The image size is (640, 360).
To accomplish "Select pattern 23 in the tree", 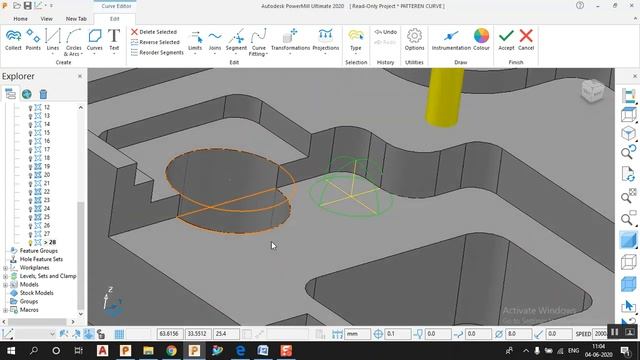I will click(x=47, y=200).
